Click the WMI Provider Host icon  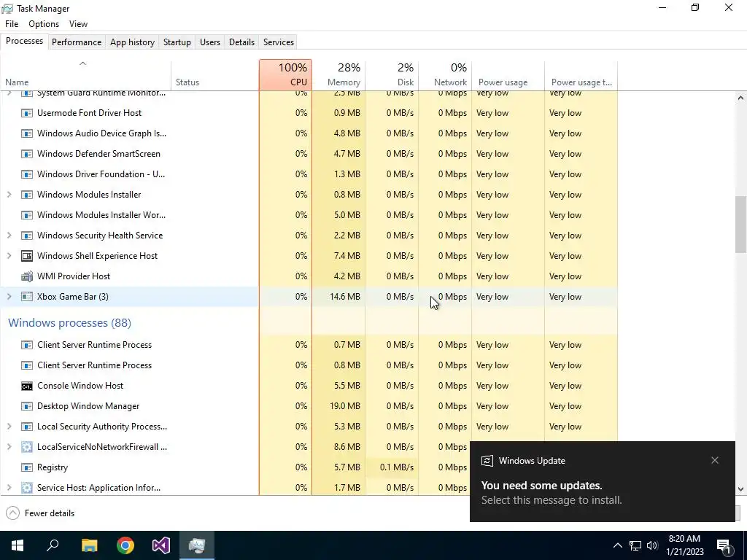pyautogui.click(x=27, y=276)
